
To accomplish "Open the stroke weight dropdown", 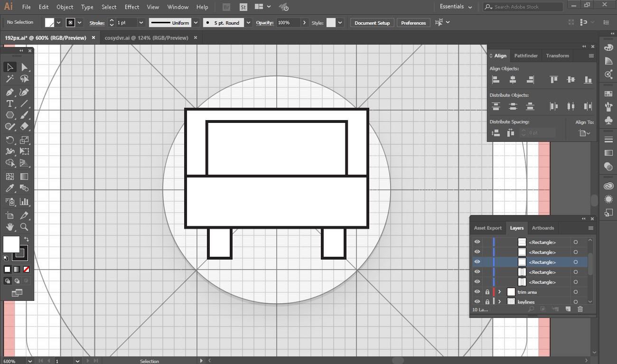I will tap(141, 23).
